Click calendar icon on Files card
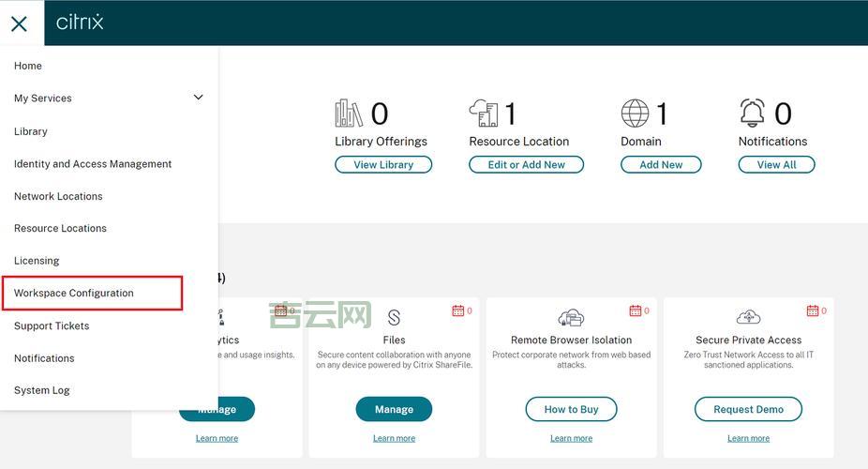This screenshot has width=868, height=469. (x=457, y=310)
